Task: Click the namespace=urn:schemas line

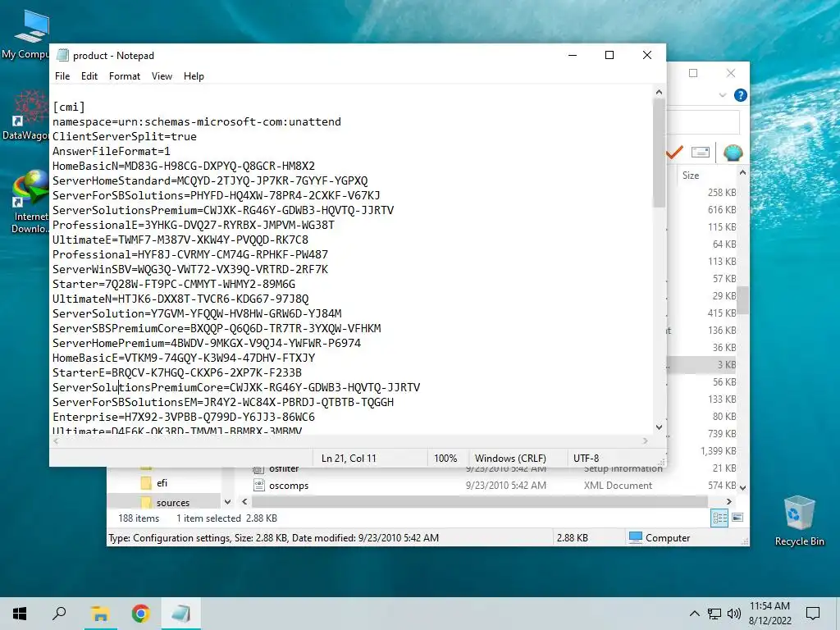Action: point(197,121)
